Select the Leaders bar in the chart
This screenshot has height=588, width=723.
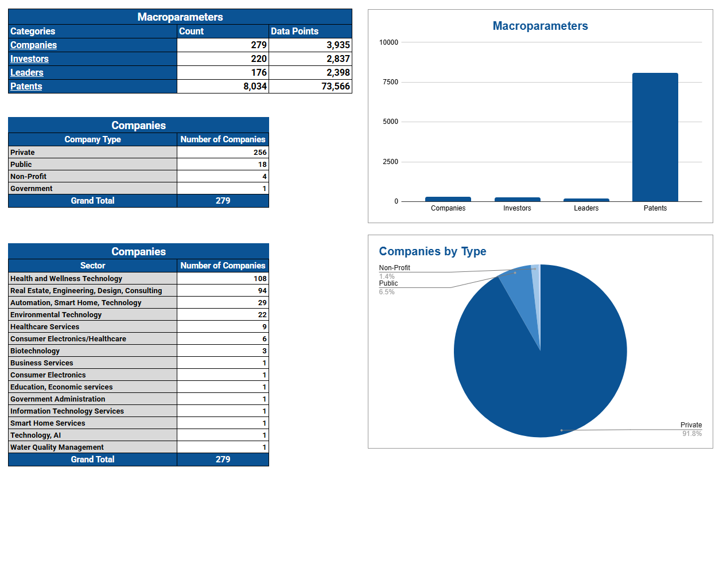click(586, 200)
